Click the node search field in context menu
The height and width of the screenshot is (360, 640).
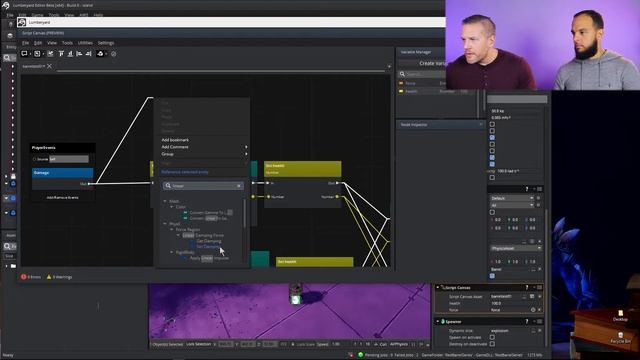tap(203, 186)
